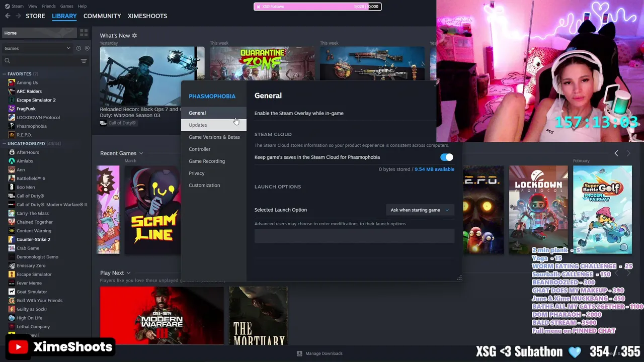Open the View menu

pyautogui.click(x=33, y=6)
